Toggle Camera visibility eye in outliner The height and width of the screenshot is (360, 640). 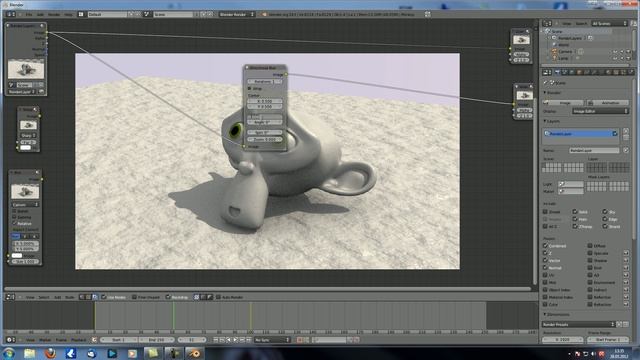[615, 52]
